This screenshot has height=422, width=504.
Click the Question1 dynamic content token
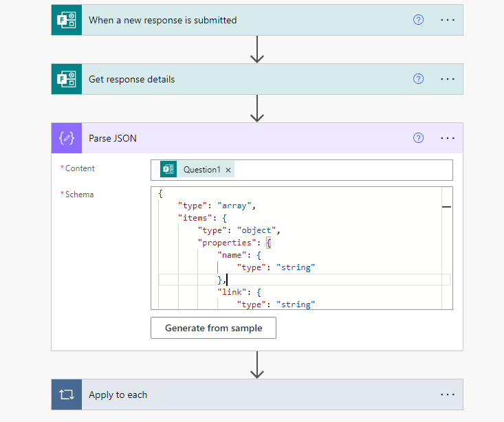click(201, 170)
